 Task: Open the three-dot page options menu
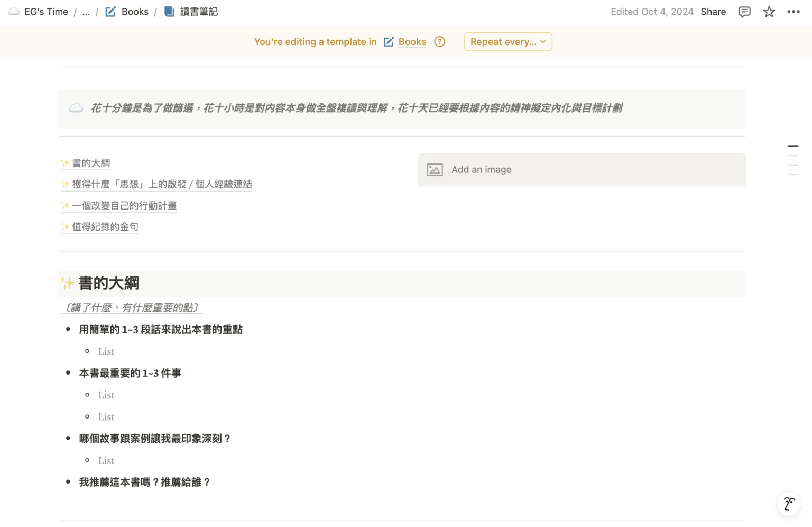click(793, 12)
